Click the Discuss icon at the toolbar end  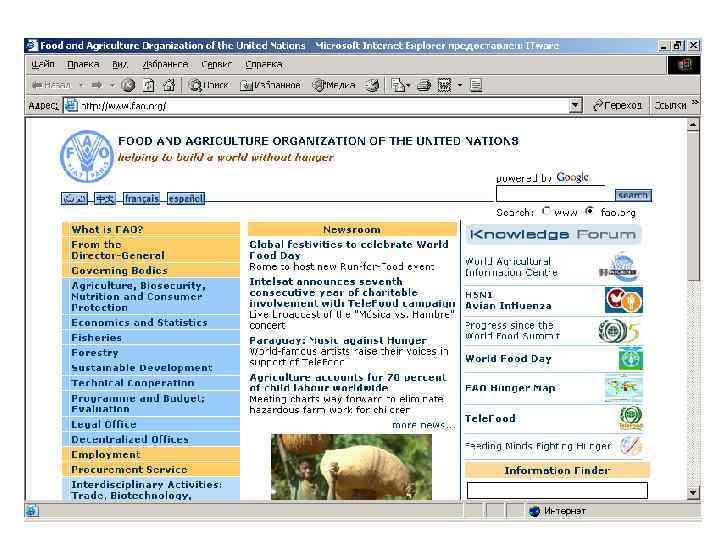(476, 85)
